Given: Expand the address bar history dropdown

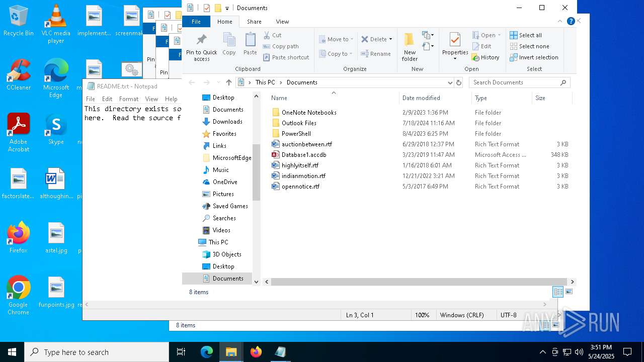Looking at the screenshot, I should pyautogui.click(x=450, y=82).
